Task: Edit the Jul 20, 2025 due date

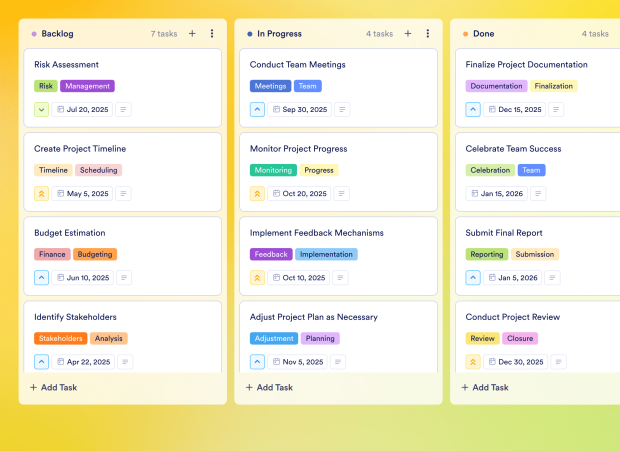Action: point(82,109)
